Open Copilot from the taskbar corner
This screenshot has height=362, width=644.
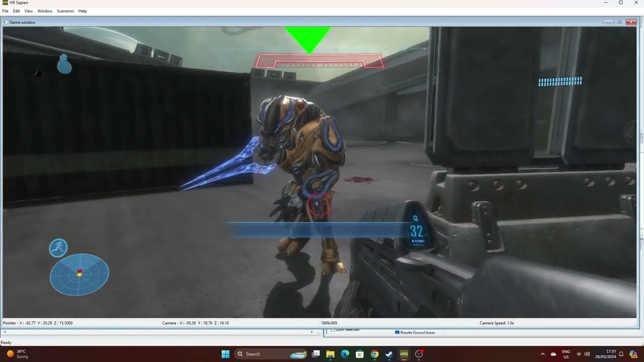pyautogui.click(x=633, y=354)
